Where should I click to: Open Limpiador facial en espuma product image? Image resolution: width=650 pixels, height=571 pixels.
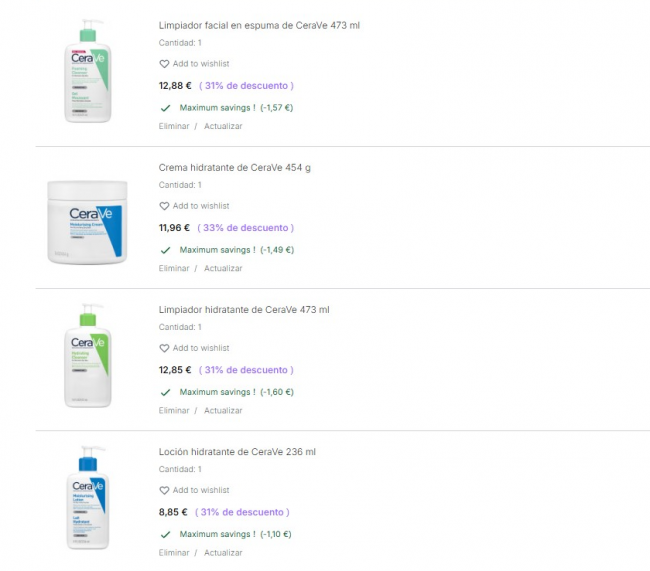tap(88, 71)
